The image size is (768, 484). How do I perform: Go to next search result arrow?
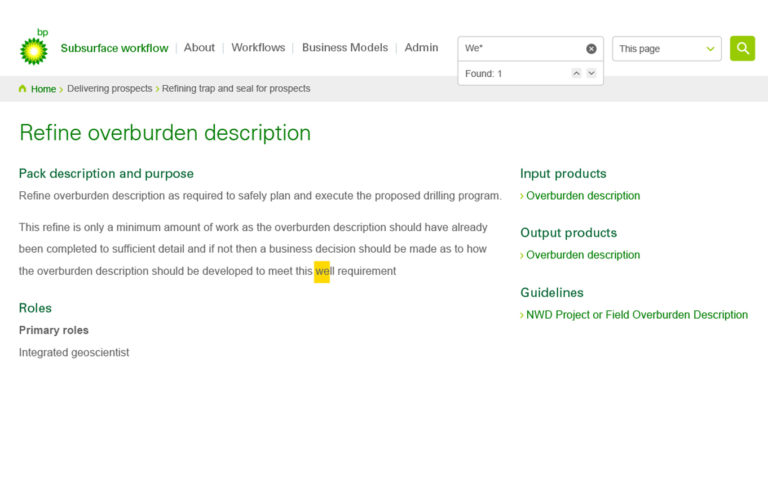coord(591,73)
